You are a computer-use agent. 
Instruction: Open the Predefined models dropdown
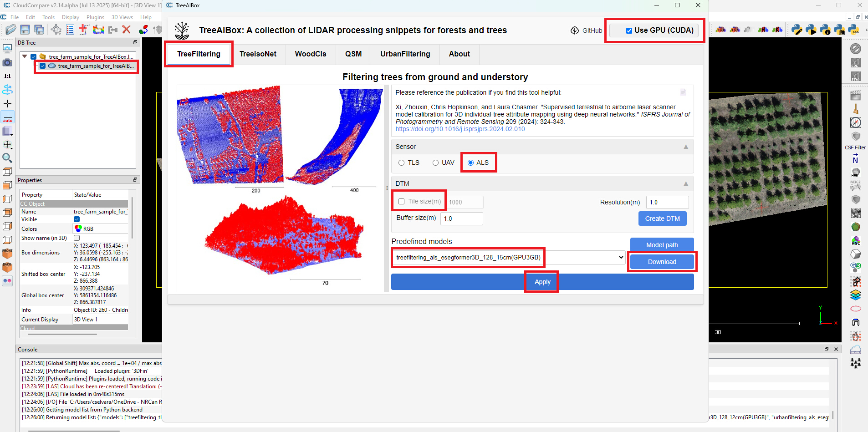(508, 258)
